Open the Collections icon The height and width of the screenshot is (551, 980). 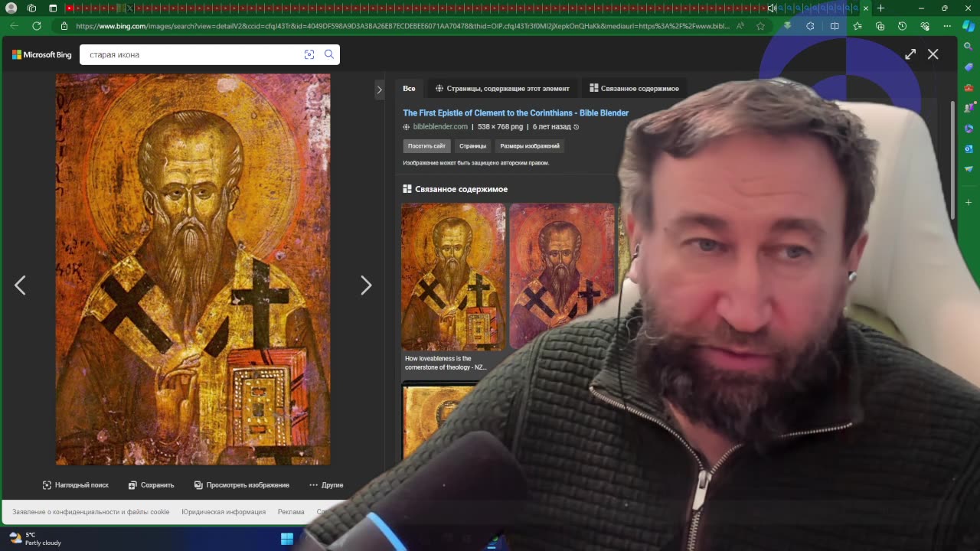click(x=880, y=26)
